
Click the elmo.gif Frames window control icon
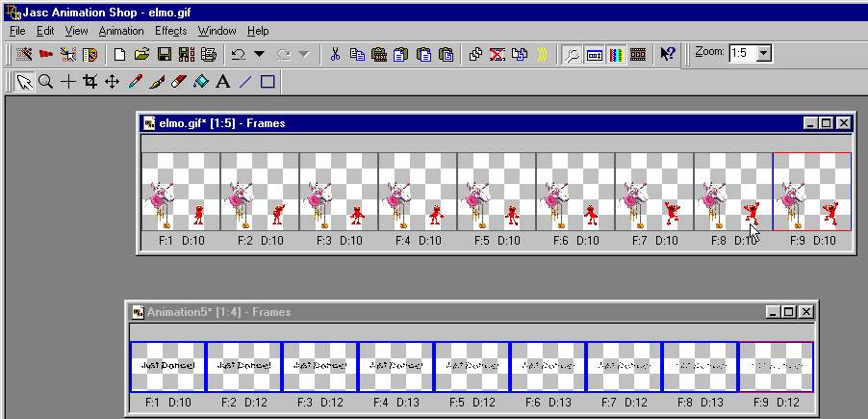click(x=149, y=123)
